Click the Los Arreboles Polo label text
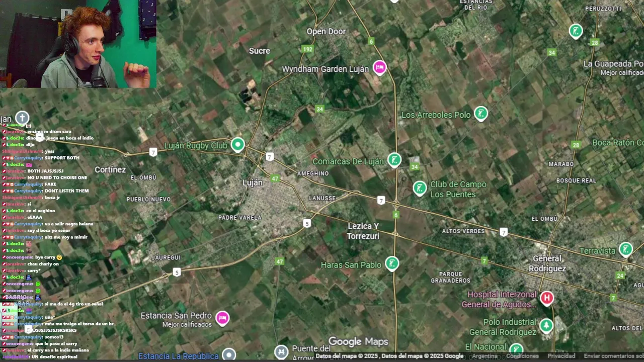Screen dimensions: 644x362 coord(436,115)
